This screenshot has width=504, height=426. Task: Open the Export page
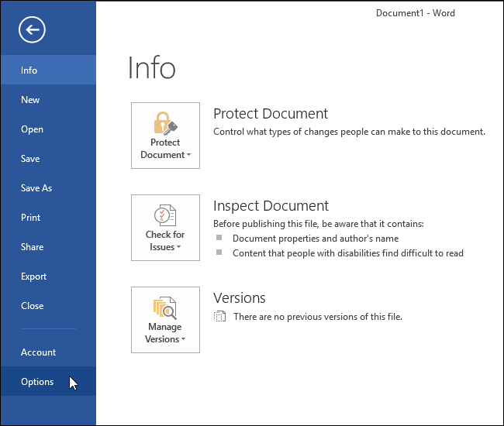[33, 277]
